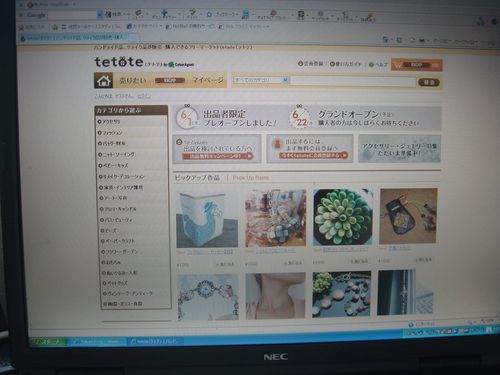500x375 pixels.
Task: Open the blue bird book cover thumbnail
Action: pyautogui.click(x=207, y=220)
